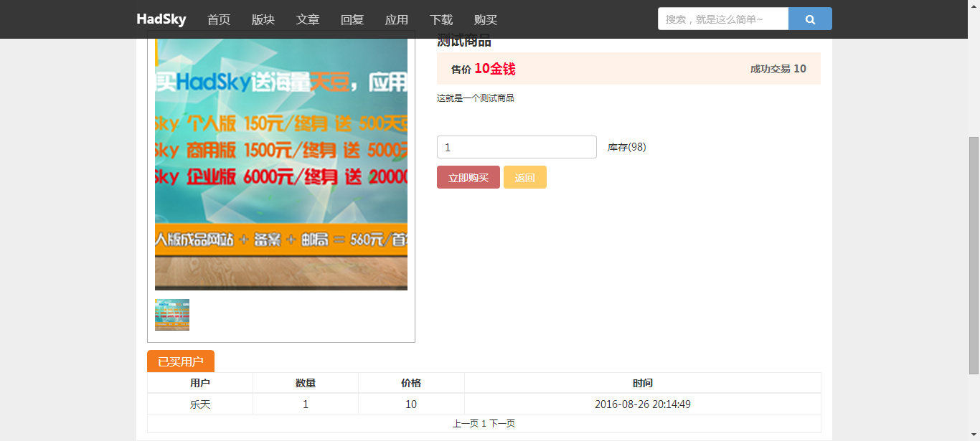Click the 时间 column header

pos(643,383)
